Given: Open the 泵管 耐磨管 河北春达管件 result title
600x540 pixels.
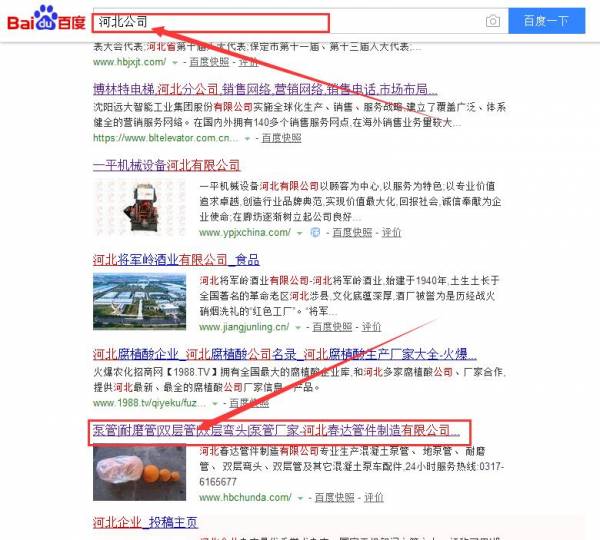Looking at the screenshot, I should tap(275, 431).
